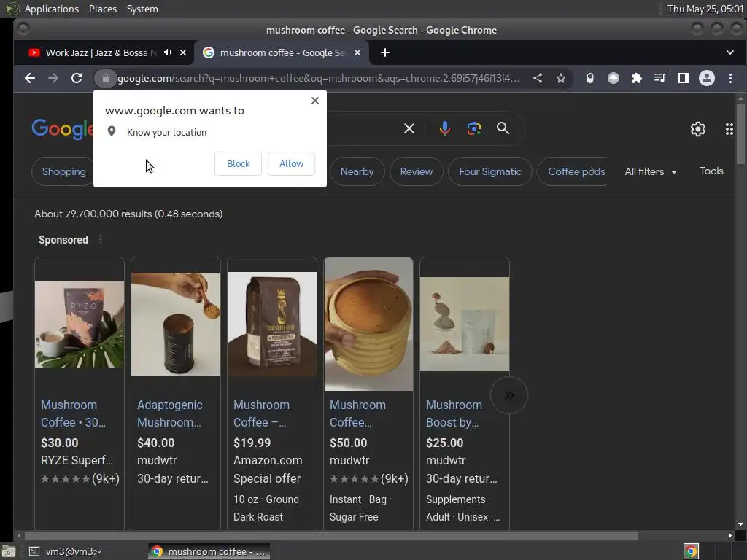Image resolution: width=747 pixels, height=560 pixels.
Task: Open the Extensions puzzle piece icon
Action: click(x=636, y=78)
